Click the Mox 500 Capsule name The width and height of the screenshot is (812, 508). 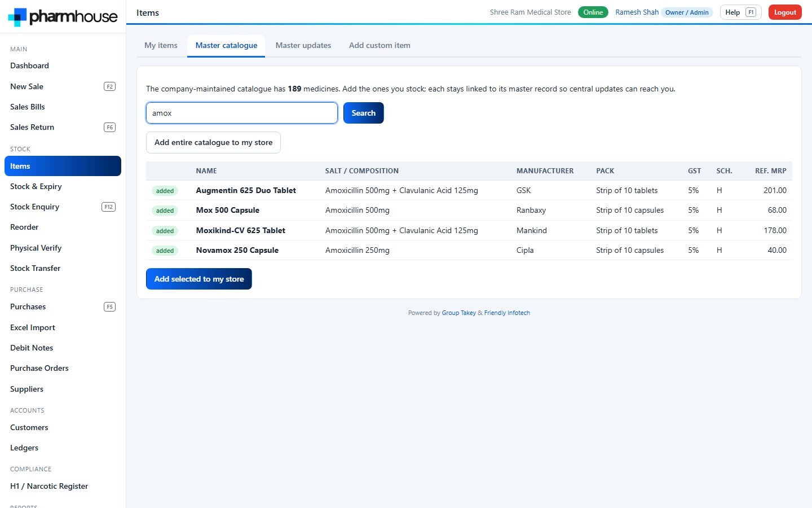click(x=228, y=210)
